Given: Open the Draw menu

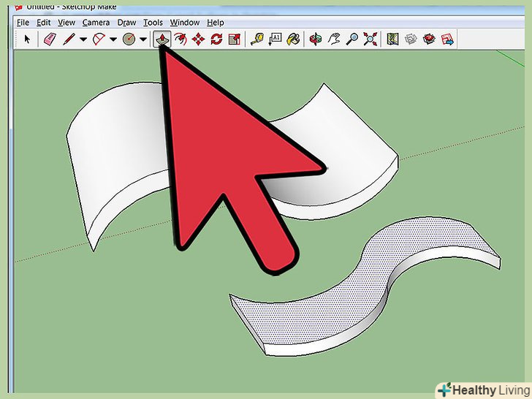Looking at the screenshot, I should [126, 23].
